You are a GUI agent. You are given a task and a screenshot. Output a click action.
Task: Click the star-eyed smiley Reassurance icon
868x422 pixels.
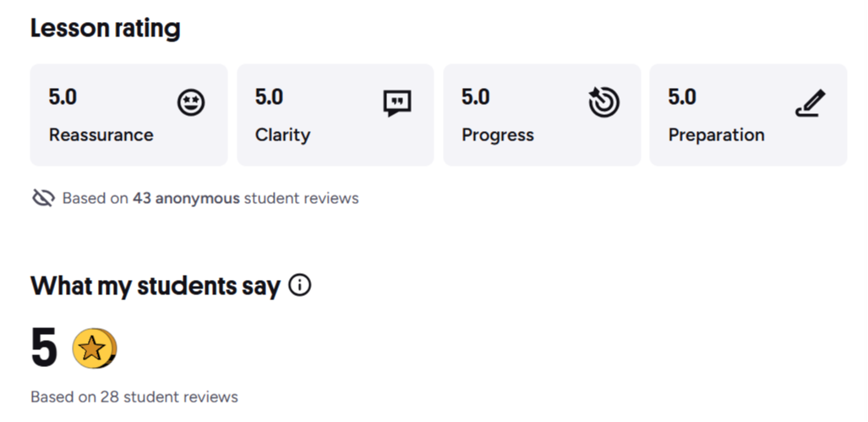tap(191, 103)
